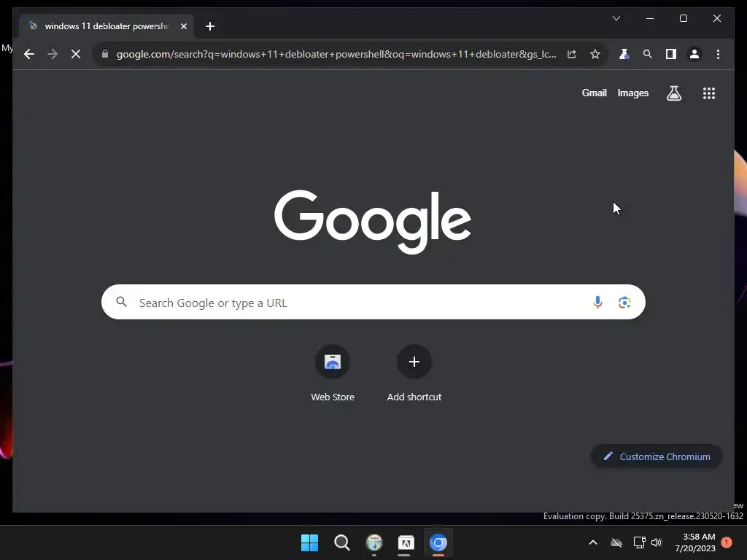Select the windows 11 debloater powershell tab

[x=107, y=26]
